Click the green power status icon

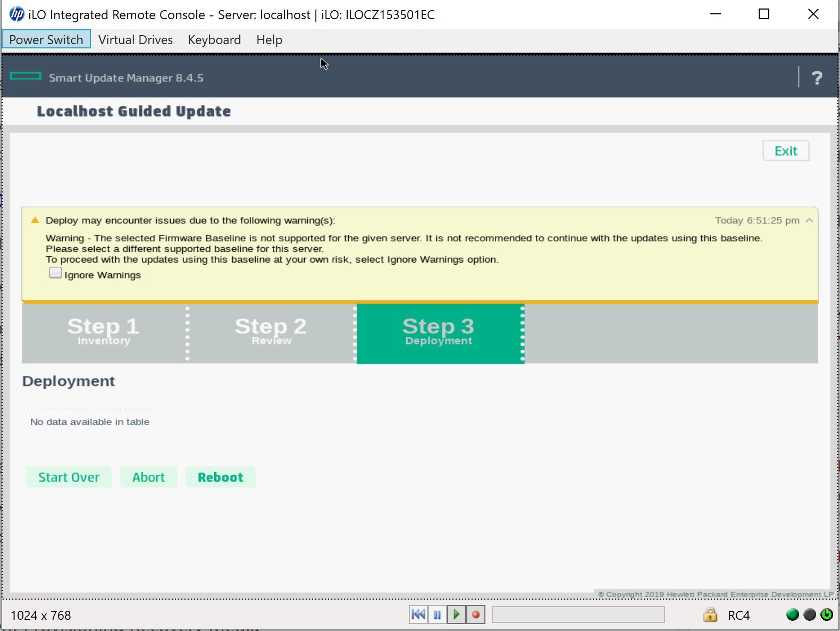coord(827,615)
